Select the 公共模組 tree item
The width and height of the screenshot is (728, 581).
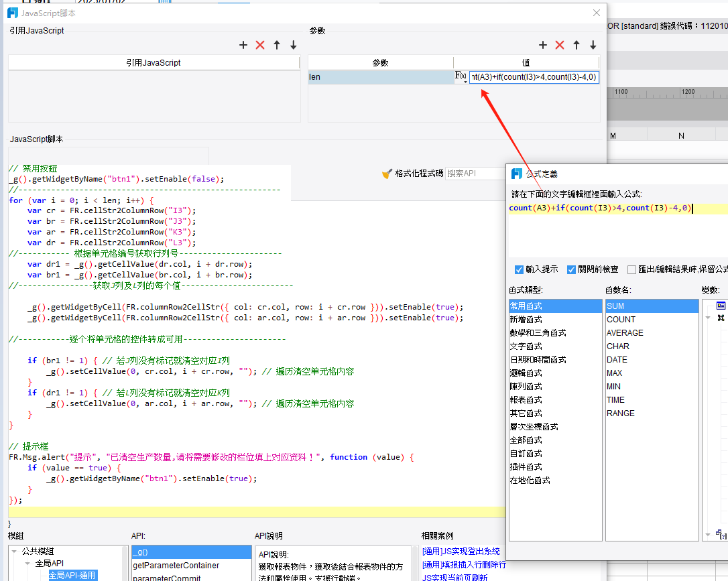pyautogui.click(x=38, y=552)
